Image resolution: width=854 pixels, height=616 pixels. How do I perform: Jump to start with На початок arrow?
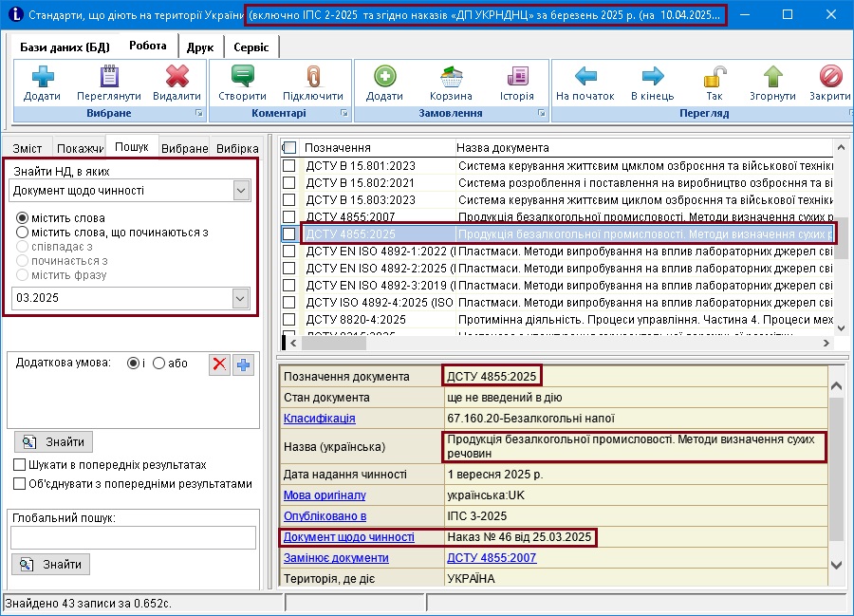585,78
